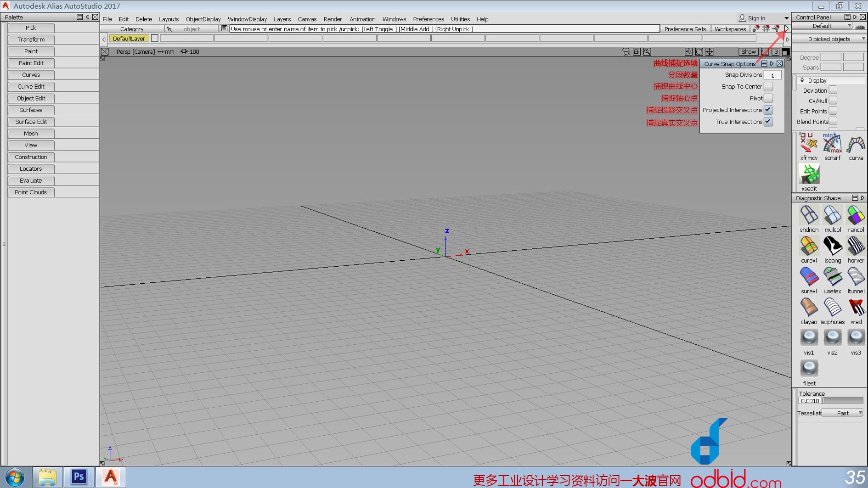Adjust the Tolerance slider
The image size is (868, 488).
(843, 401)
